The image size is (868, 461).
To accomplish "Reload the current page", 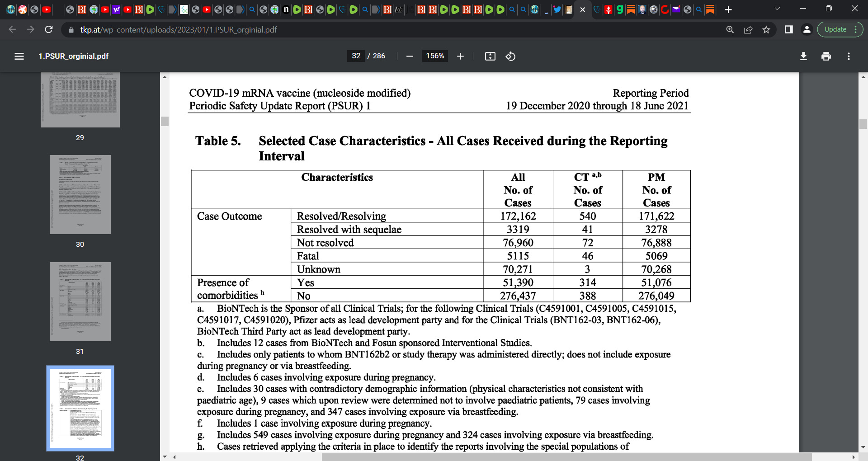I will point(49,29).
